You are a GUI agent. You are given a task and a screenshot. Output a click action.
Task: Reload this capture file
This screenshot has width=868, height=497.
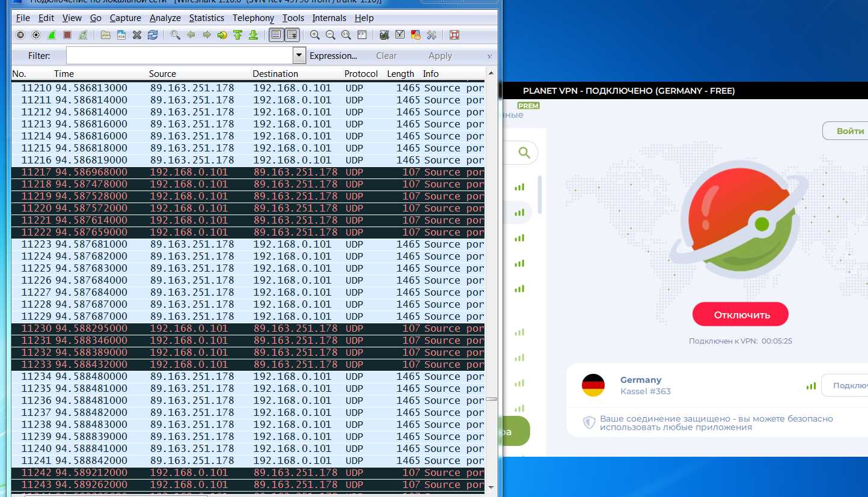tap(153, 35)
